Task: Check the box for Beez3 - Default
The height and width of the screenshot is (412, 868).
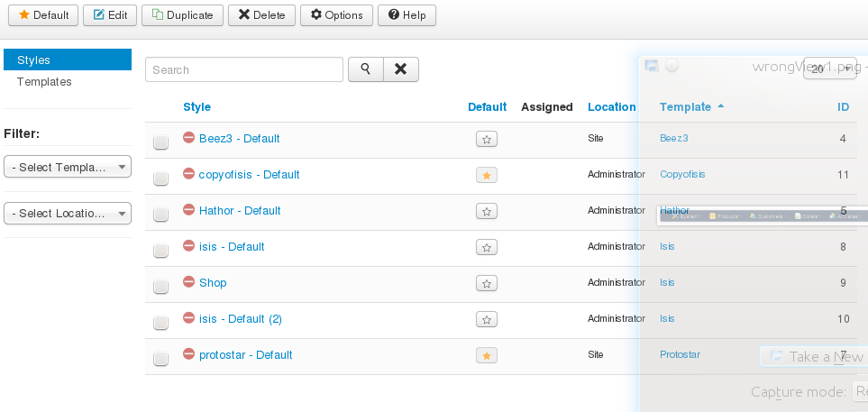Action: tap(160, 142)
